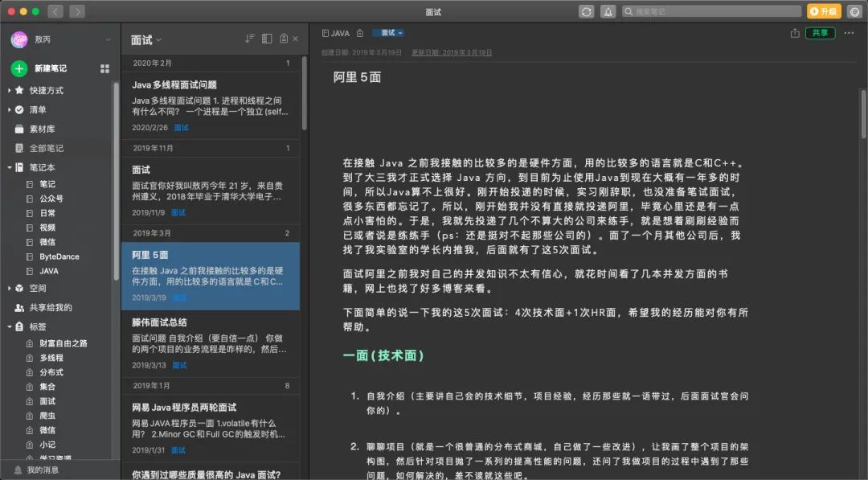This screenshot has width=868, height=480.
Task: Open the 笔记 notebook
Action: tap(47, 184)
